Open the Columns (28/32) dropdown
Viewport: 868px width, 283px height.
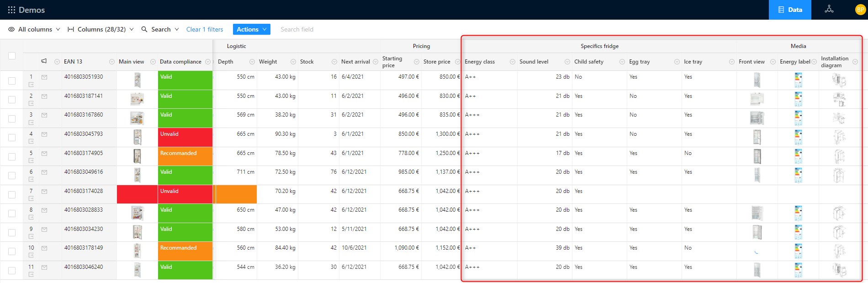point(101,29)
